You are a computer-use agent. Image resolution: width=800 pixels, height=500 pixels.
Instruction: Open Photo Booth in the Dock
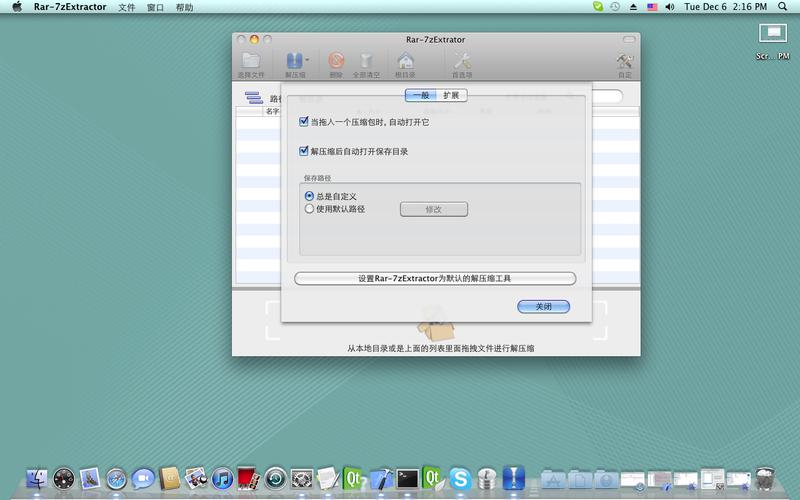tap(249, 479)
